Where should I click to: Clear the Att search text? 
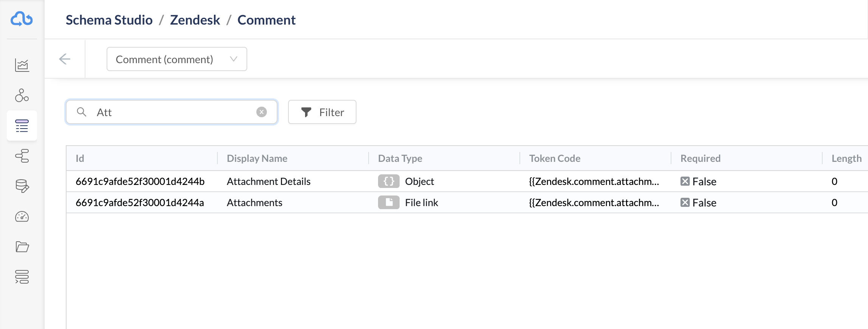tap(262, 112)
